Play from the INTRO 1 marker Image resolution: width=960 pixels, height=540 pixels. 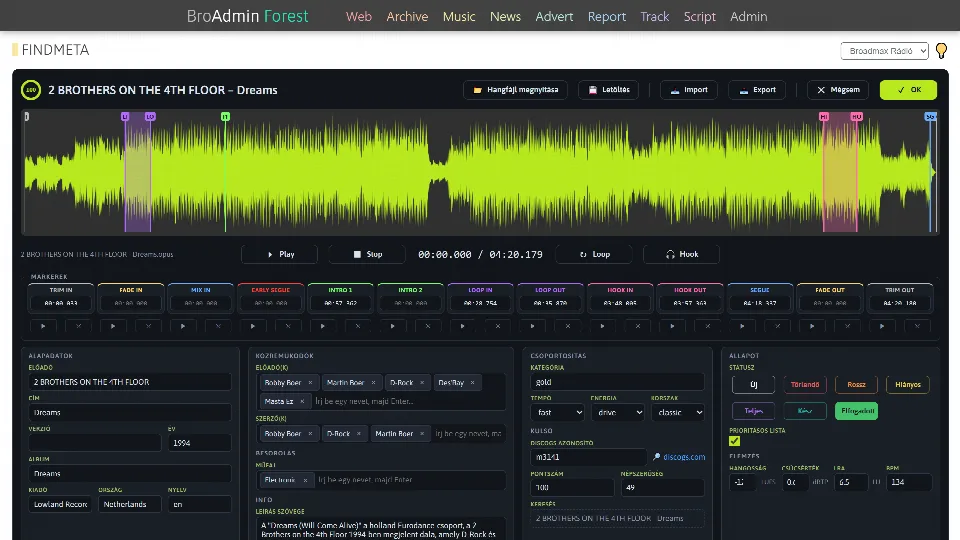pyautogui.click(x=323, y=326)
